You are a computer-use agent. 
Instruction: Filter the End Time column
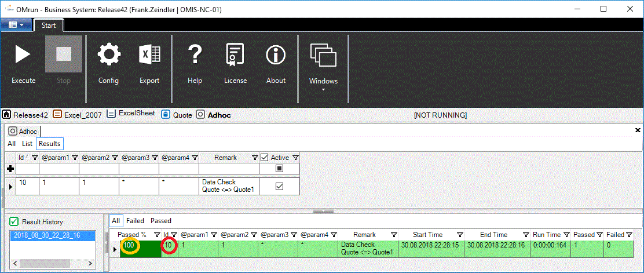pyautogui.click(x=526, y=235)
